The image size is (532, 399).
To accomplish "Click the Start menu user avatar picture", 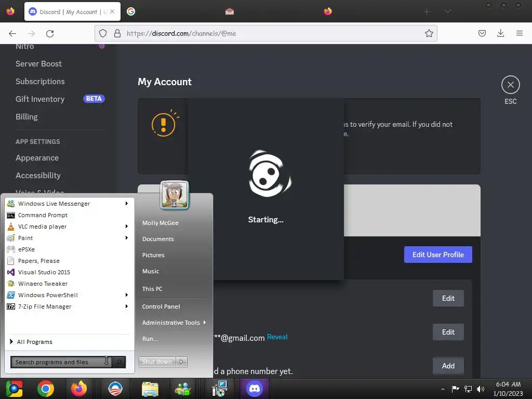I will point(175,195).
